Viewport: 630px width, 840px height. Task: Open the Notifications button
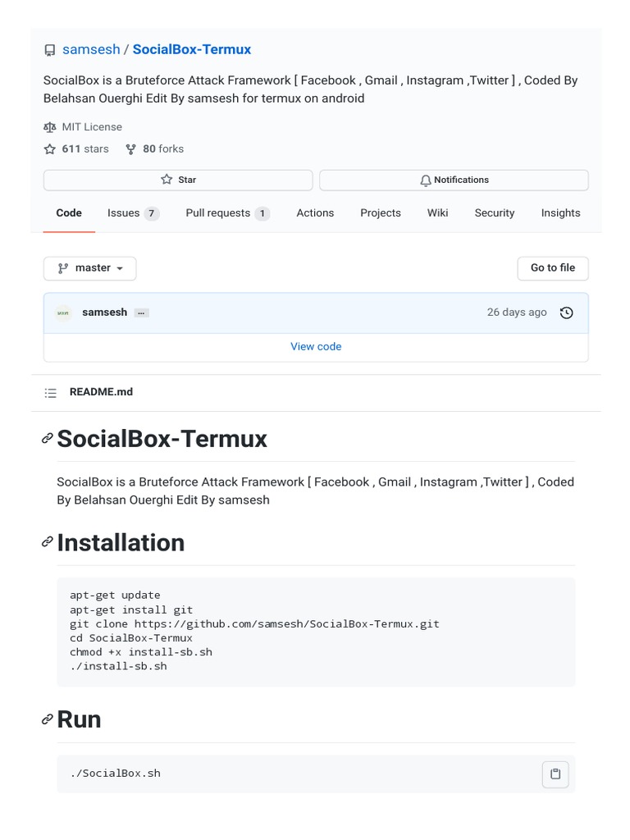[x=454, y=180]
